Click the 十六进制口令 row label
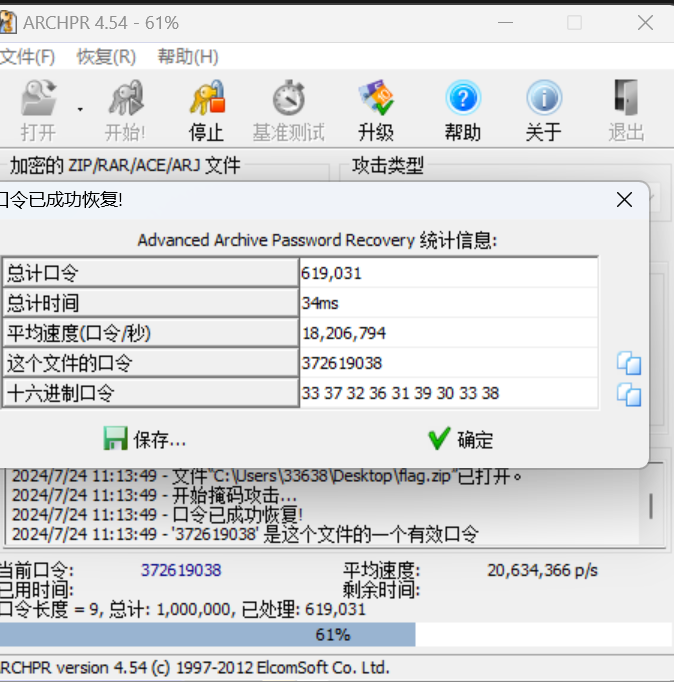 point(150,393)
